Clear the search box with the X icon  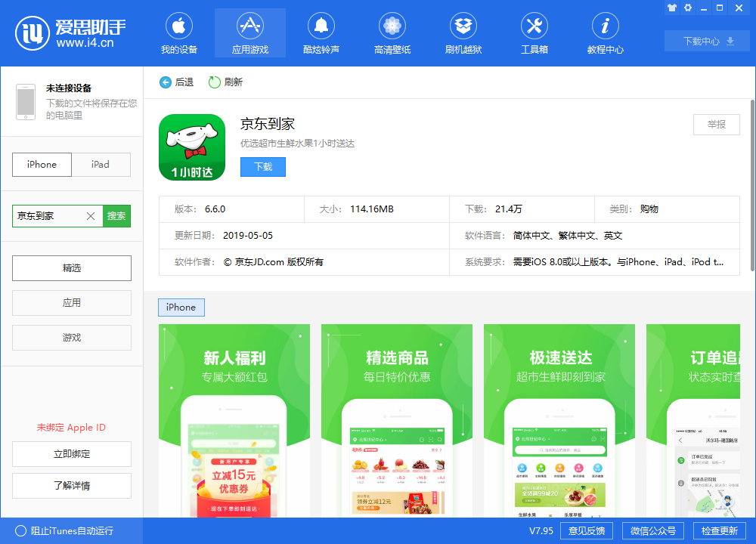click(90, 215)
